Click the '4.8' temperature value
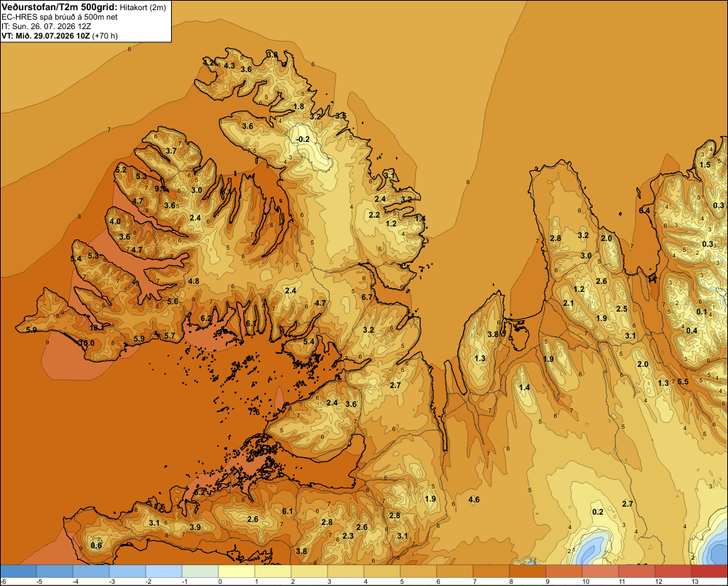 click(x=194, y=281)
